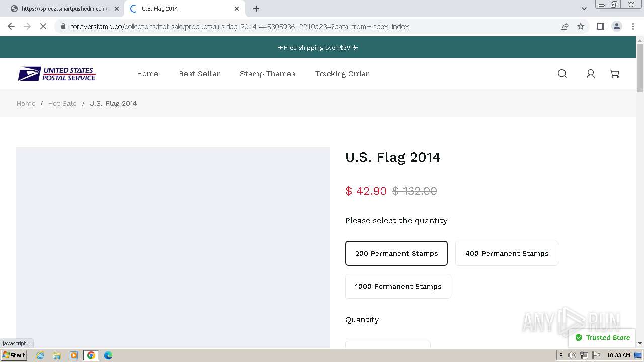Open the user account icon

591,74
